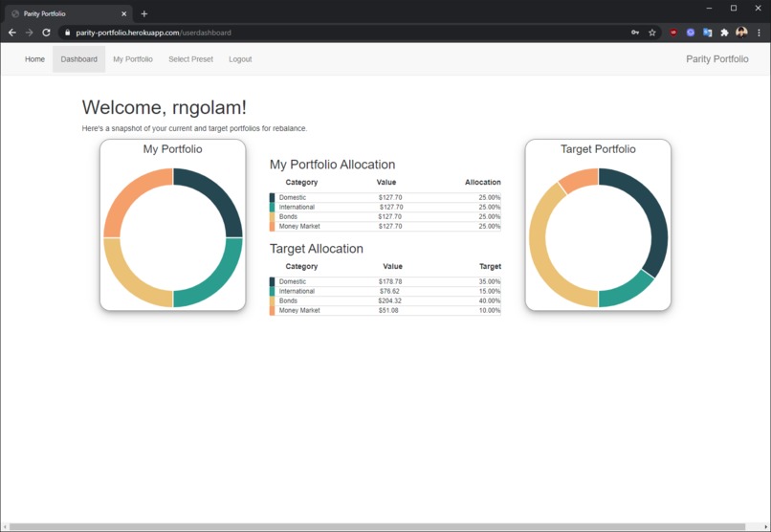Click the orange Money Market slice of My Portfolio chart

(x=129, y=193)
